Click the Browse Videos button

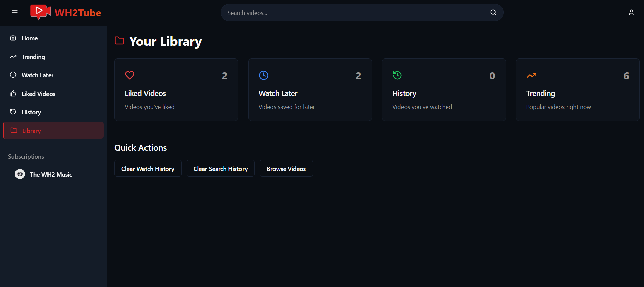point(286,169)
